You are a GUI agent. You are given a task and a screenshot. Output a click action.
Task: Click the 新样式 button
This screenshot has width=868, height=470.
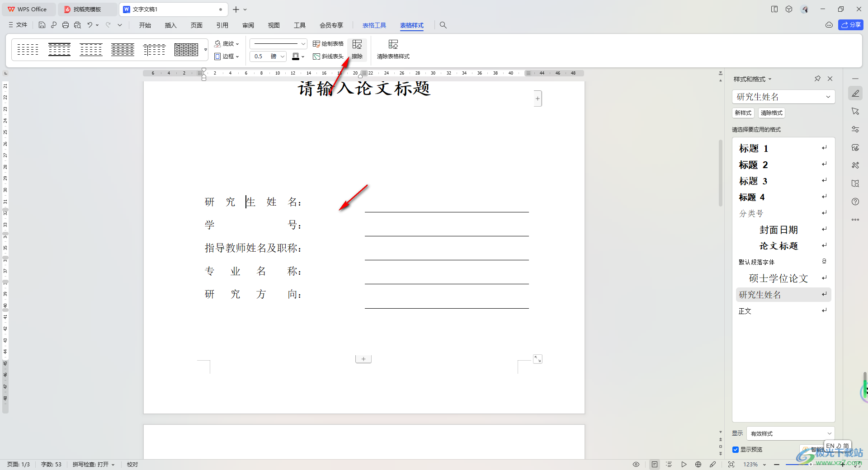coord(743,113)
